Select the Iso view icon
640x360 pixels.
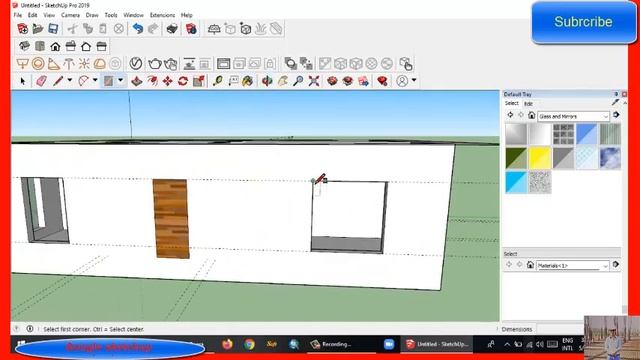pyautogui.click(x=24, y=46)
